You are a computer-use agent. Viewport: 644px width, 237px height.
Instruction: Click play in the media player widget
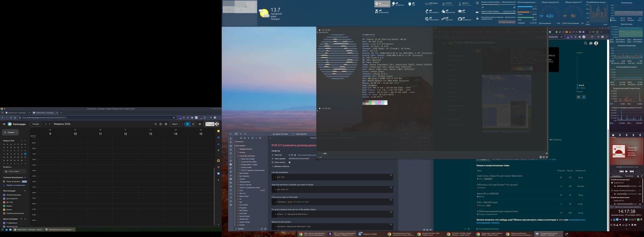click(x=626, y=171)
